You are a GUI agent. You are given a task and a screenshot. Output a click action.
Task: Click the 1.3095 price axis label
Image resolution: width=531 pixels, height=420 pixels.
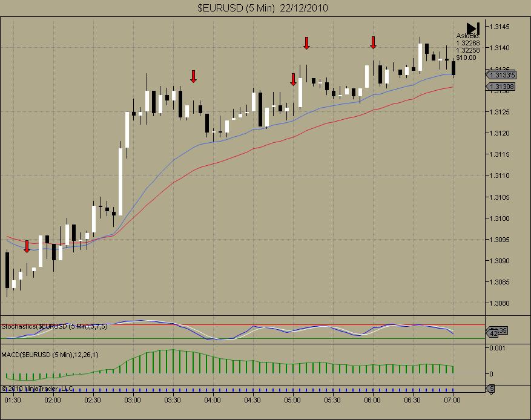500,240
